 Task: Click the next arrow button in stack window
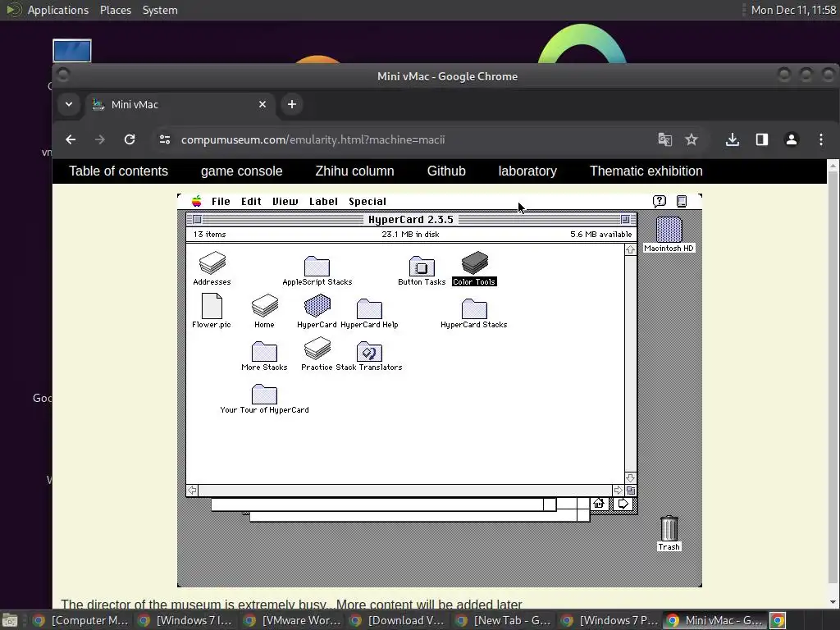point(623,504)
